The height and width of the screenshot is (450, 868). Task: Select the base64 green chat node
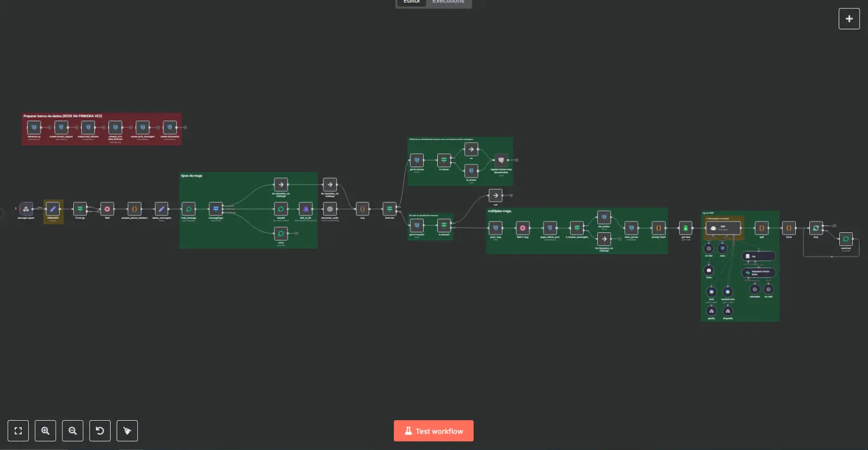(281, 209)
